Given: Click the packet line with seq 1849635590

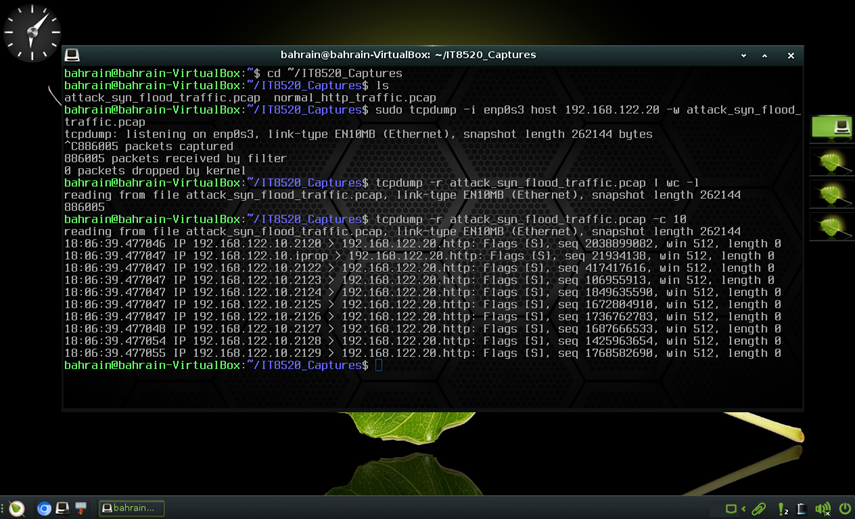Looking at the screenshot, I should [x=423, y=292].
